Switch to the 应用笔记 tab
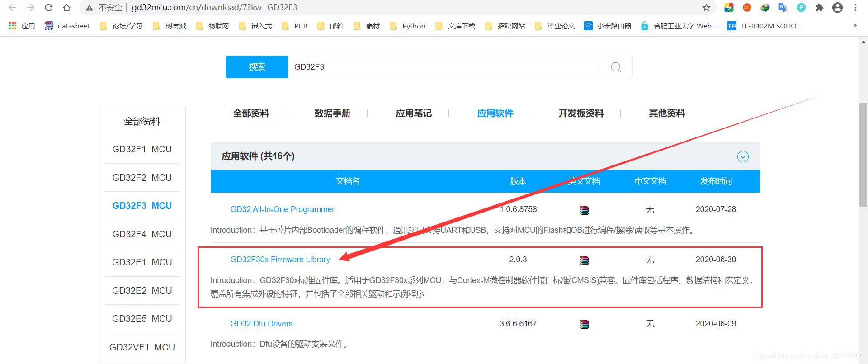Screen dimensions: 868x364 (414, 113)
